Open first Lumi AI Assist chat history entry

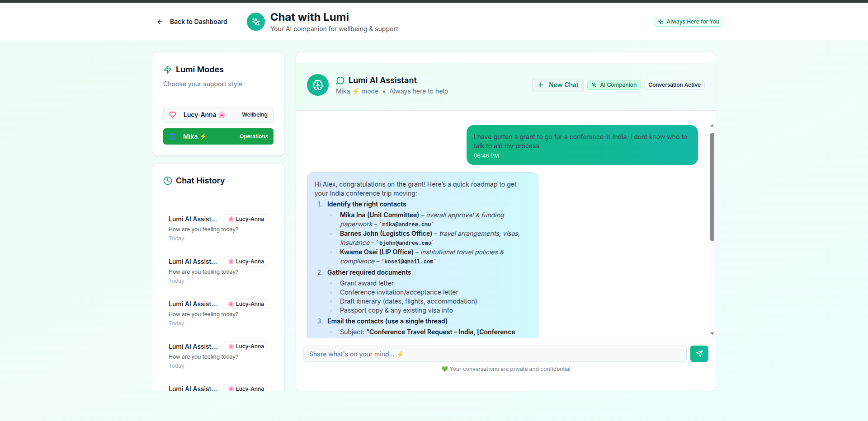218,228
